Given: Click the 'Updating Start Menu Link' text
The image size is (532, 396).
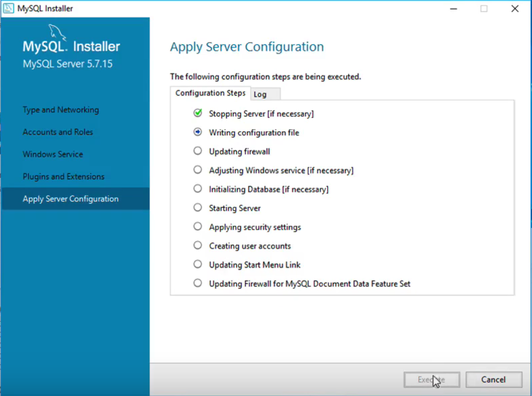Looking at the screenshot, I should tap(255, 265).
